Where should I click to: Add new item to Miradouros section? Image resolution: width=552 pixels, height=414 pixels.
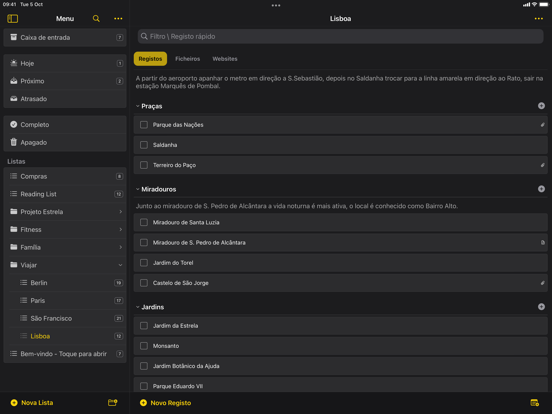pyautogui.click(x=541, y=189)
